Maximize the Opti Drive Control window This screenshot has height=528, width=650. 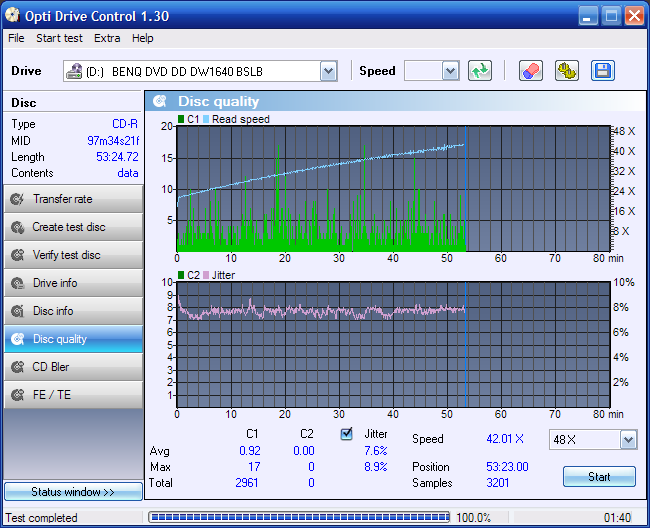[x=611, y=16]
